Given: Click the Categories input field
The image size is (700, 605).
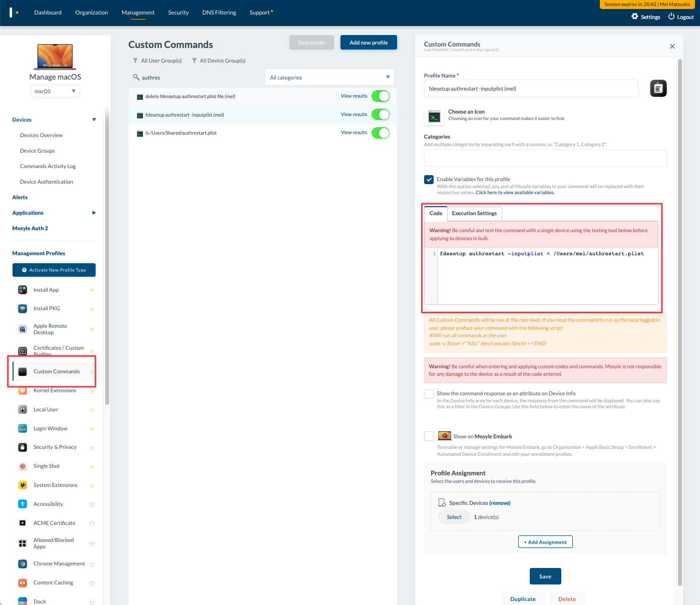Looking at the screenshot, I should point(545,158).
